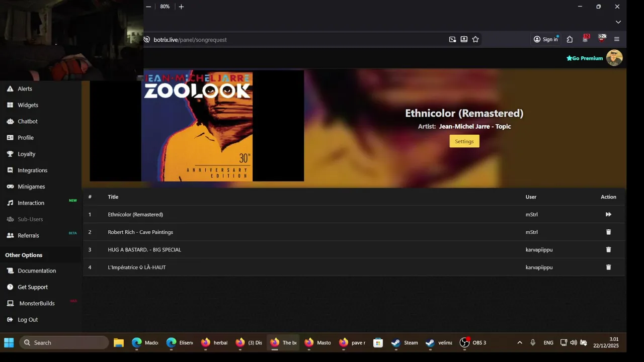Open the Loyalty section
Viewport: 644px width, 362px height.
[x=26, y=154]
